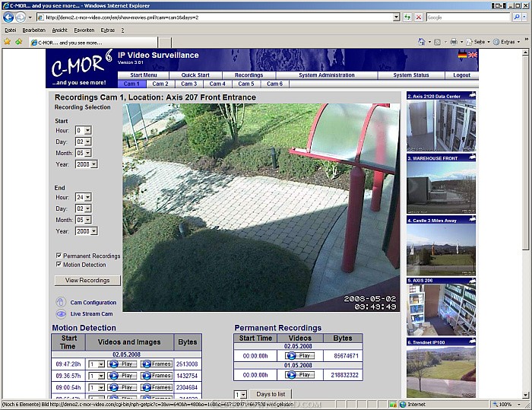Click the Feeds icon in IE toolbar
The height and width of the screenshot is (410, 532).
coord(438,42)
